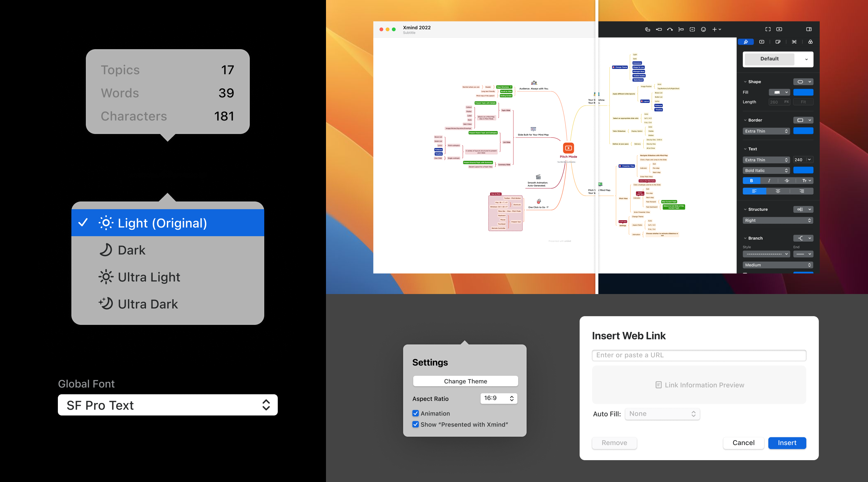Click the blue Fill color swatch
This screenshot has width=868, height=482.
[803, 92]
